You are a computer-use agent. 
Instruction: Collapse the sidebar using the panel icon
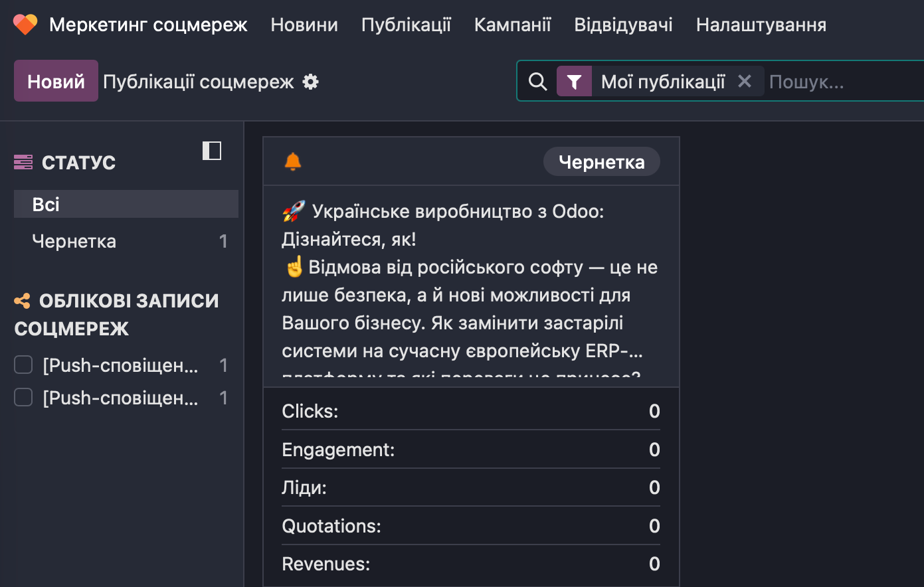point(212,151)
